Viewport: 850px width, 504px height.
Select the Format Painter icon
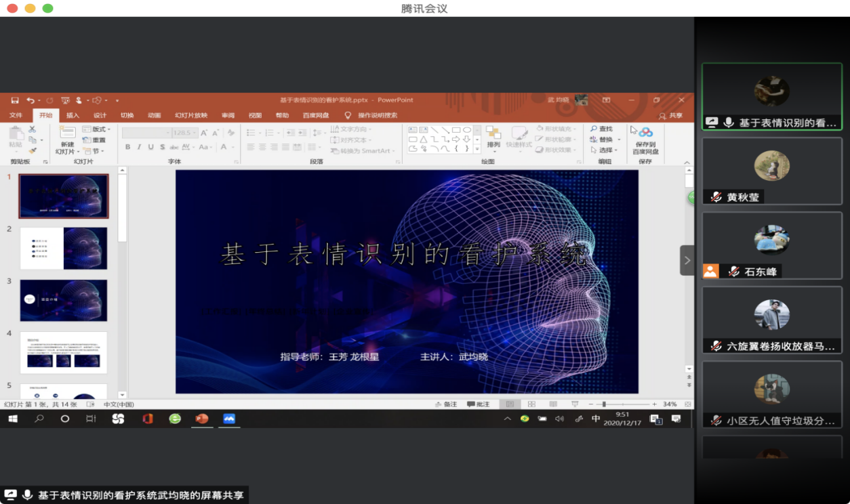[x=33, y=150]
